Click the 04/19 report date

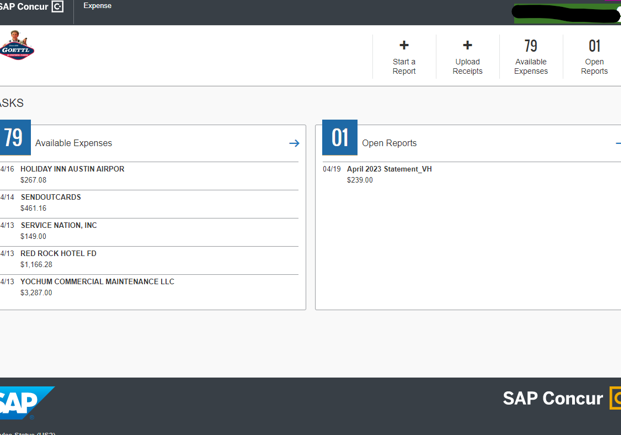331,169
